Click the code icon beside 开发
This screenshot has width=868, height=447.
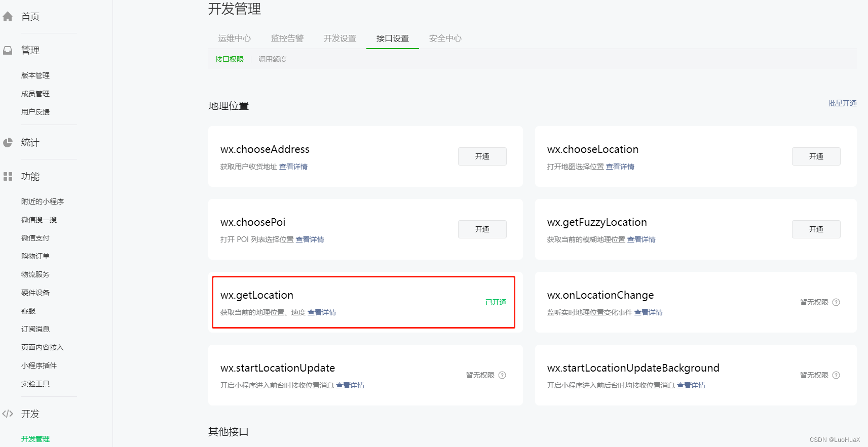8,414
